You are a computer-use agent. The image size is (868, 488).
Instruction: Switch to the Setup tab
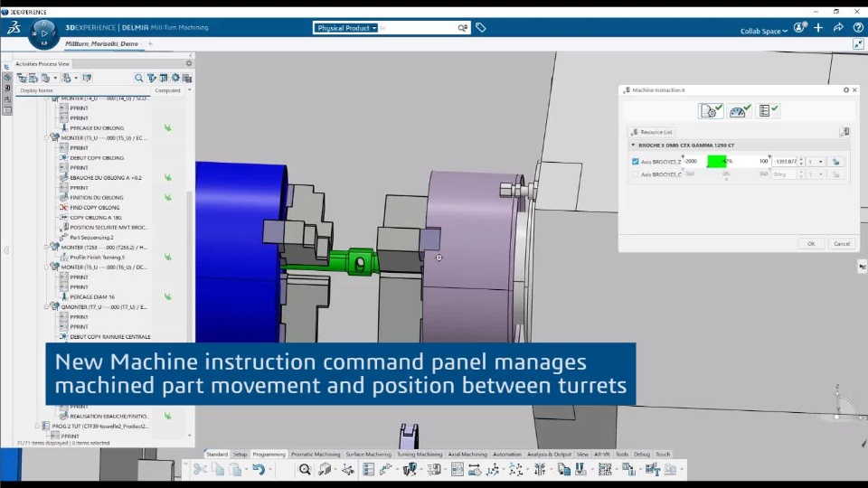(241, 455)
